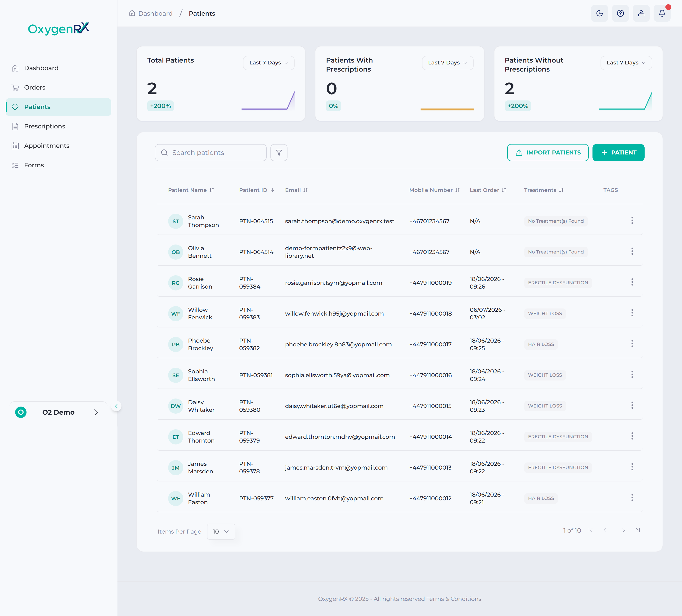Click patient ID PTN-064515
This screenshot has height=616, width=682.
coord(256,221)
